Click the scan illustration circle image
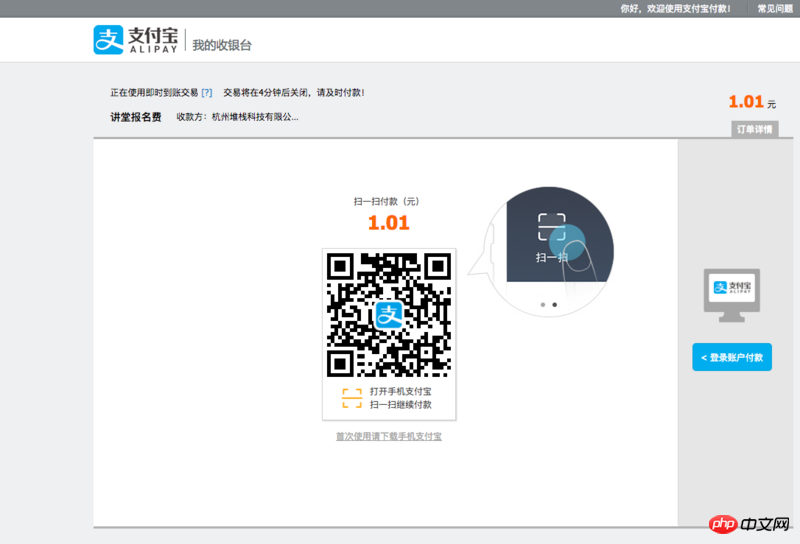The width and height of the screenshot is (800, 544). 549,251
